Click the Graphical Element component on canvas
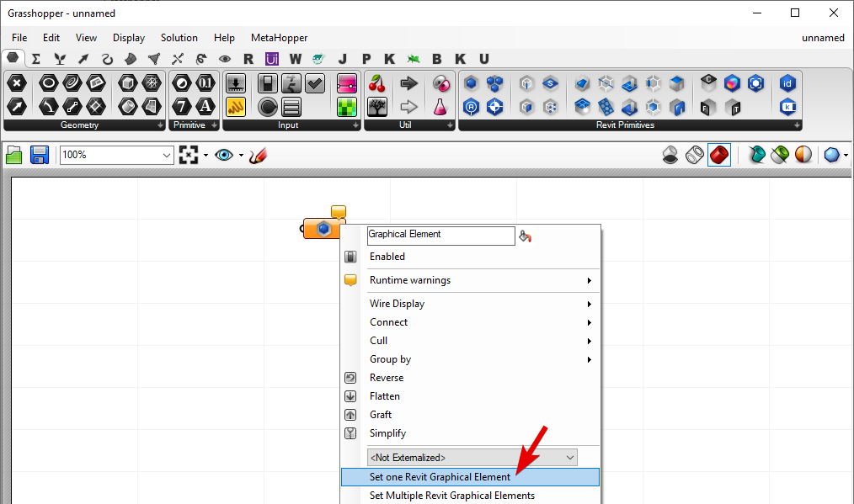Screen dimensions: 854x504 point(323,228)
